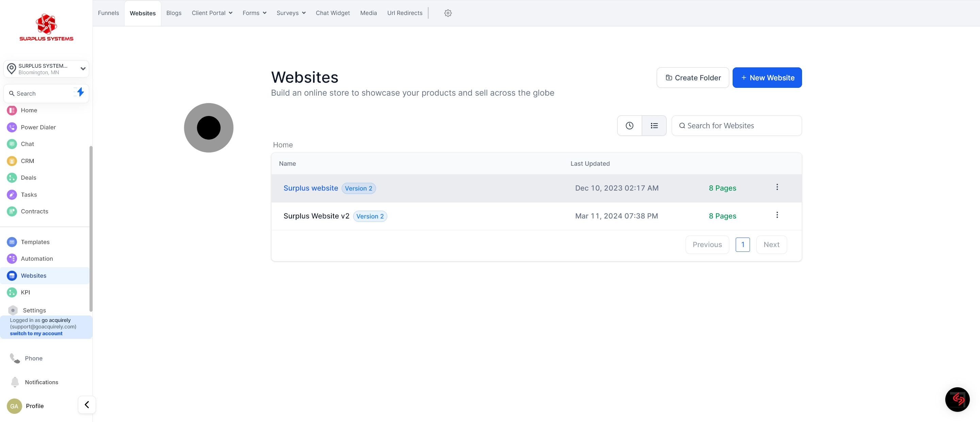This screenshot has width=980, height=422.
Task: Collapse the left sidebar
Action: pos(87,405)
